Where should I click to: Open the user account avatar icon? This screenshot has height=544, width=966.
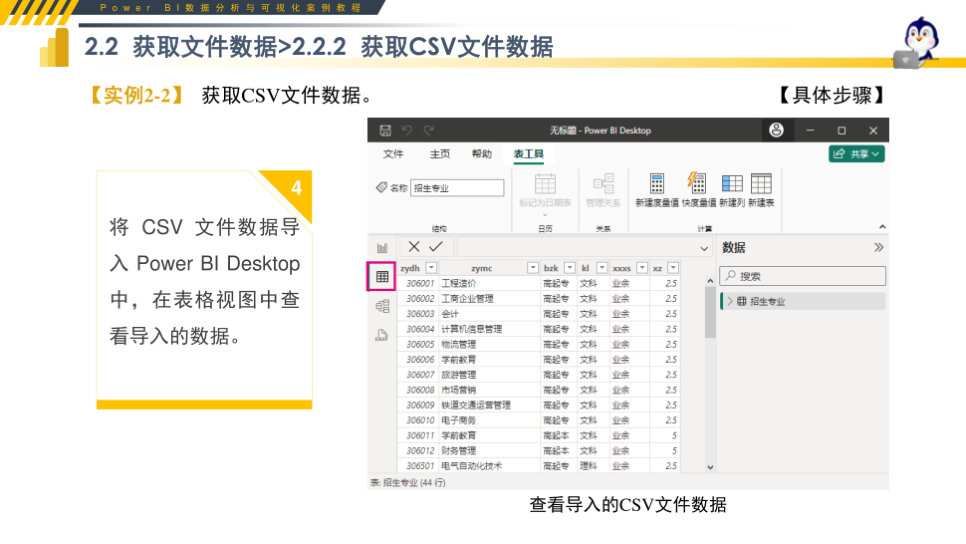click(x=776, y=130)
